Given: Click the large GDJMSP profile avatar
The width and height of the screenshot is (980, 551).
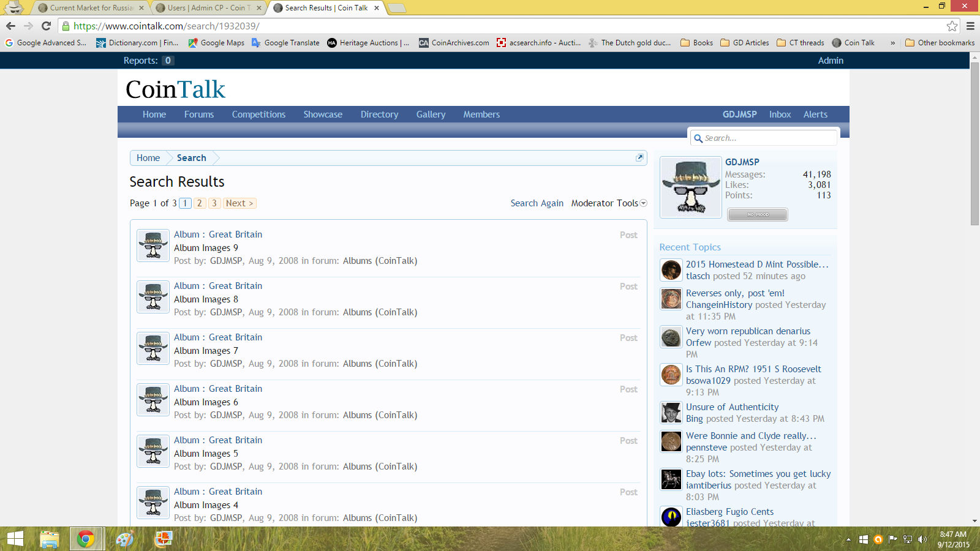Looking at the screenshot, I should pos(691,187).
